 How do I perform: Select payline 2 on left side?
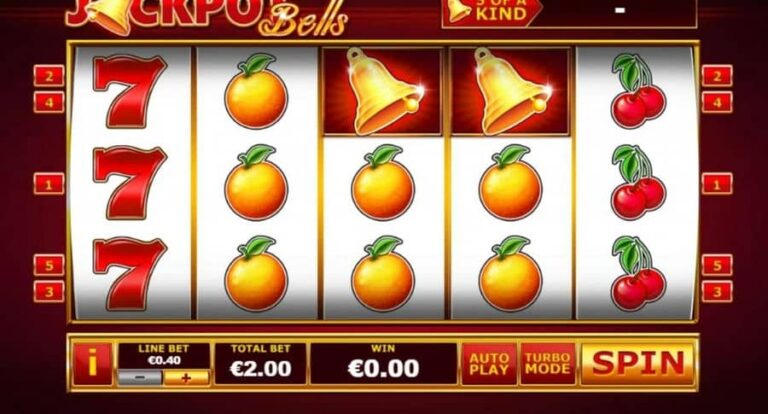(x=49, y=76)
